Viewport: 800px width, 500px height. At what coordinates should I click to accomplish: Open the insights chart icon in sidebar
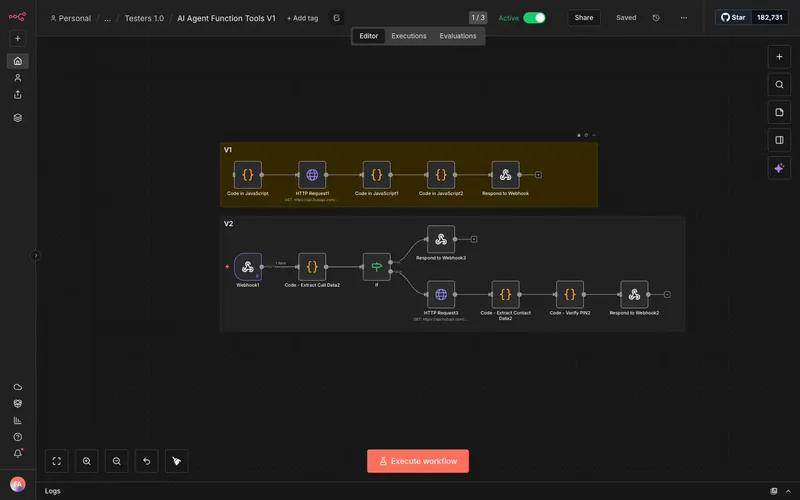18,420
